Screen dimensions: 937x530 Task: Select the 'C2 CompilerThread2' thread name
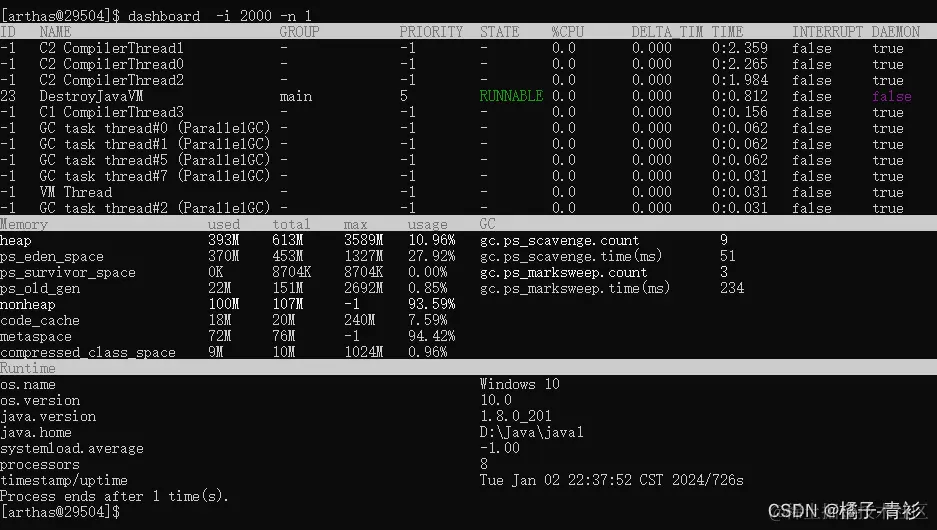tap(111, 80)
